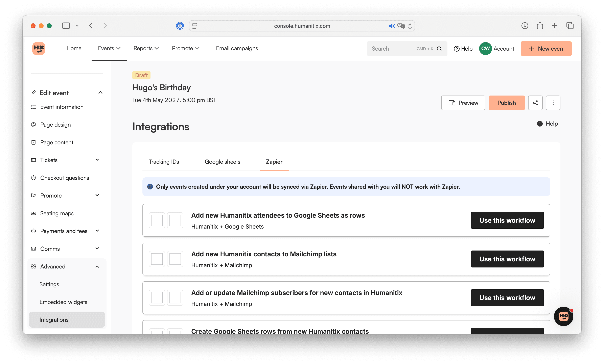Screen dimensions: 604x364
Task: Expand the Reports nav dropdown
Action: coord(157,48)
